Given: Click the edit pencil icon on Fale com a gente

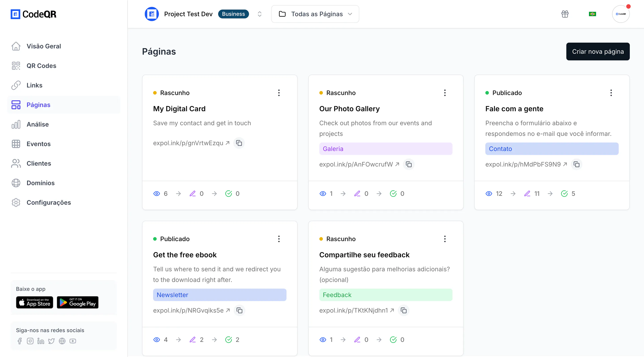Looking at the screenshot, I should [527, 193].
